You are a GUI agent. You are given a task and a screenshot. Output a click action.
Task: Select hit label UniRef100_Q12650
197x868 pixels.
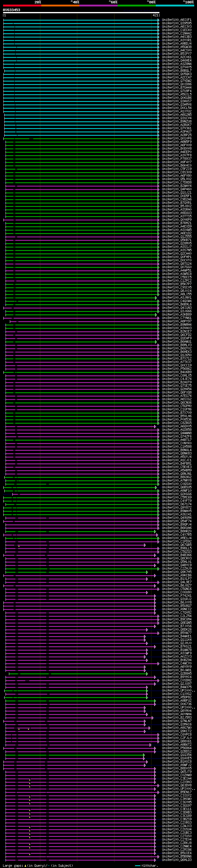(177, 355)
